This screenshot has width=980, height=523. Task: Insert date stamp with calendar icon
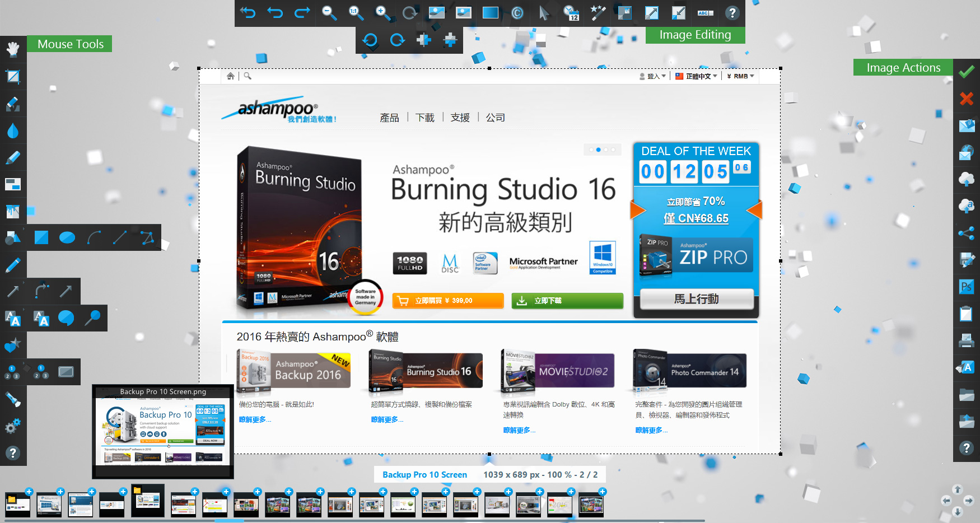(x=571, y=13)
